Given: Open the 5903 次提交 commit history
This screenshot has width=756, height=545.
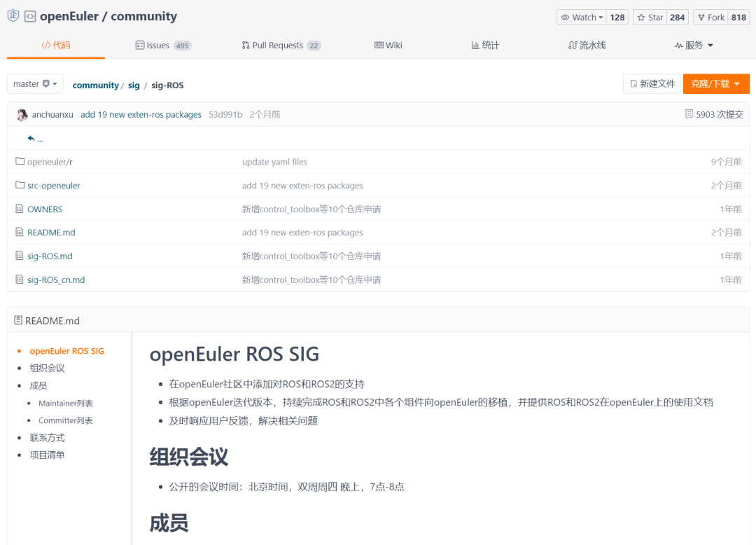Looking at the screenshot, I should point(715,113).
